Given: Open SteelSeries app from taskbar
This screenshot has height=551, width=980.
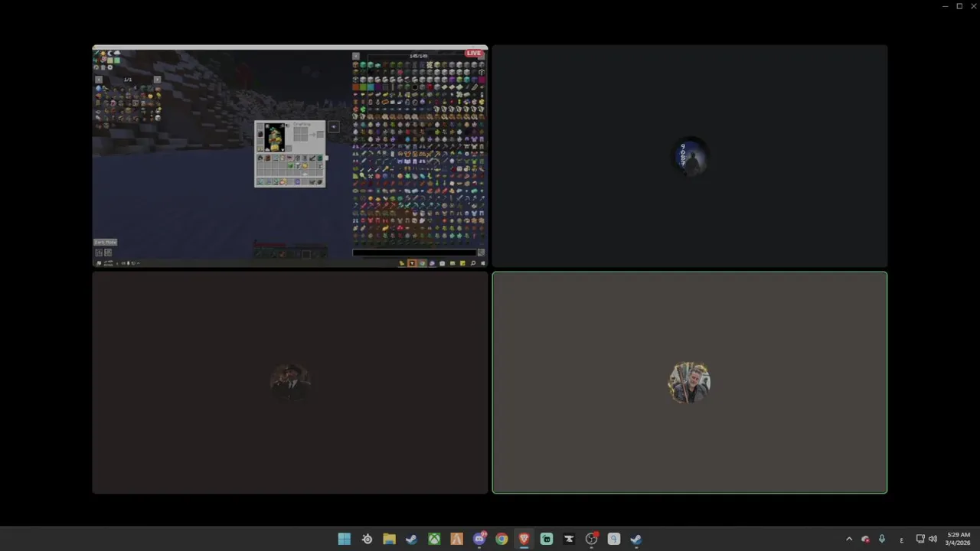Looking at the screenshot, I should click(367, 539).
